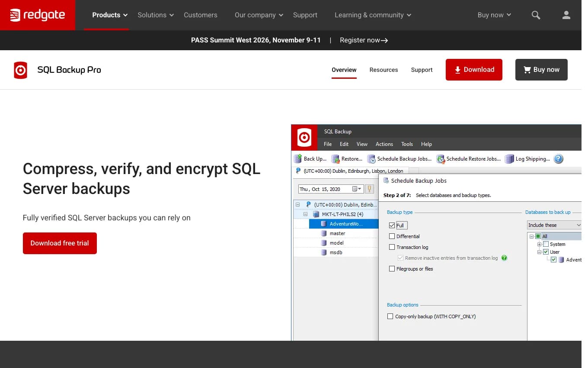The width and height of the screenshot is (588, 368).
Task: Click the red Download button
Action: 474,70
